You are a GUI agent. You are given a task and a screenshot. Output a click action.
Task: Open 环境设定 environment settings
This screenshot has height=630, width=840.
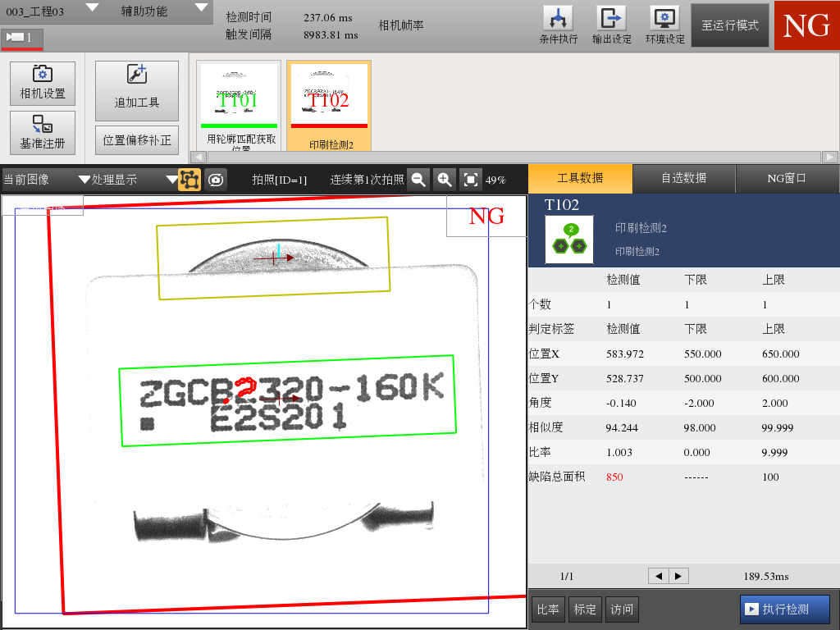coord(664,25)
